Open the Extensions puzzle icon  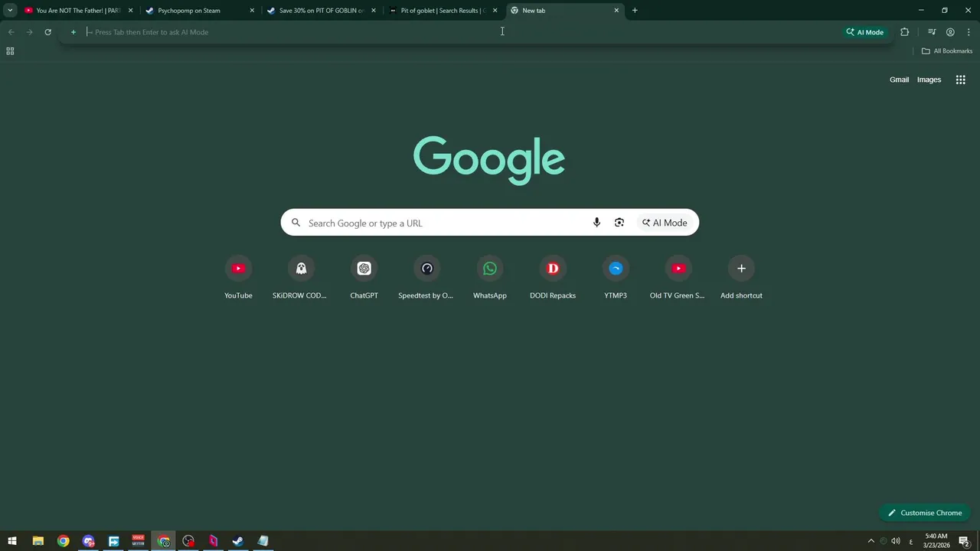coord(905,32)
